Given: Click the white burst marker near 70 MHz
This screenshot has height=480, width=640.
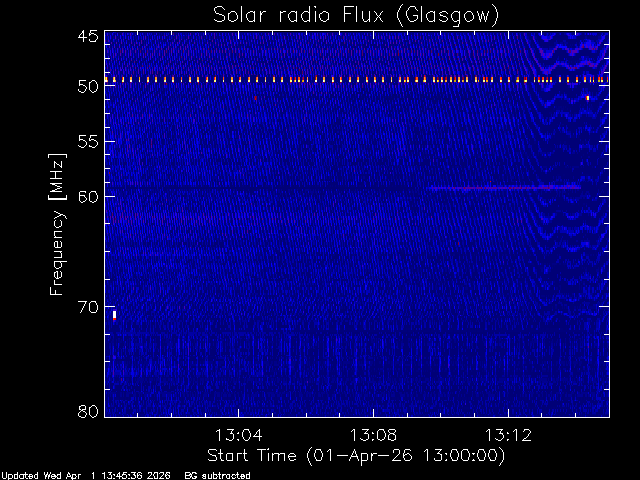Looking at the screenshot, I should pyautogui.click(x=115, y=316).
